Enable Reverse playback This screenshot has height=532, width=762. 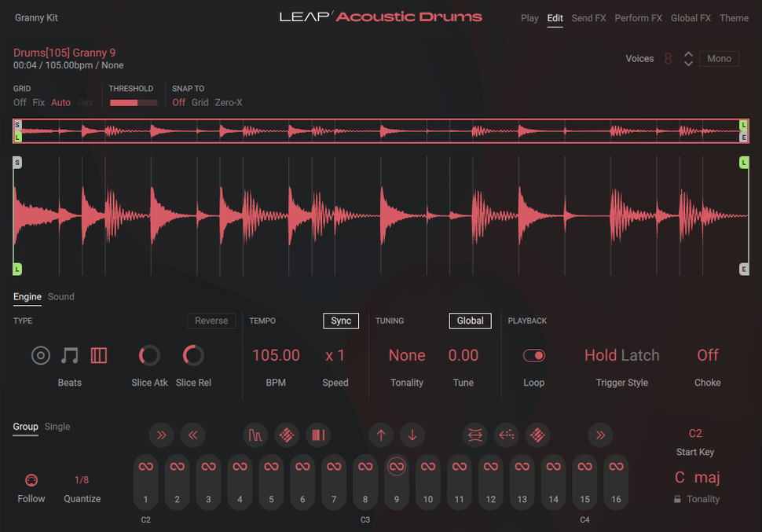coord(211,321)
